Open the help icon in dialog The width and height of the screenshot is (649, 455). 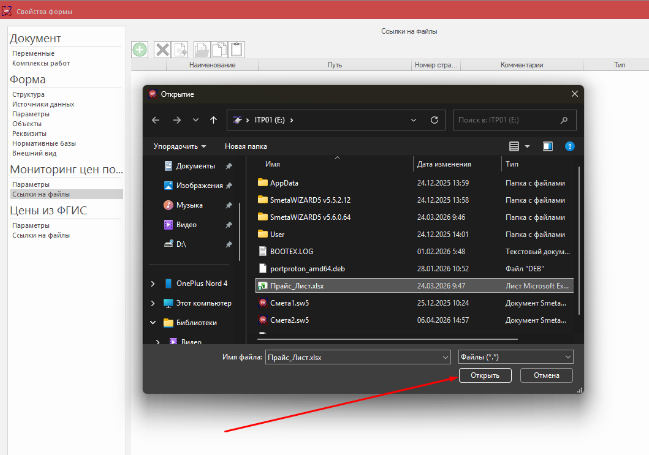(569, 146)
